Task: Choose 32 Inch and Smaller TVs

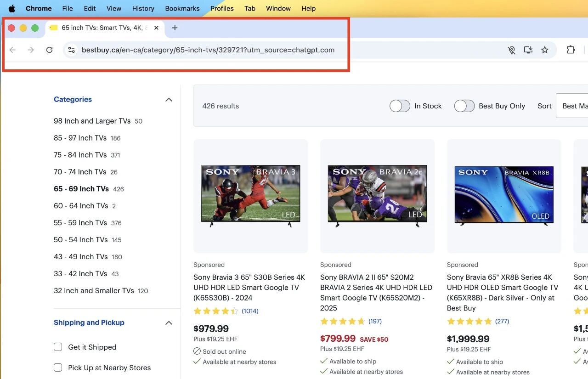Action: 94,291
